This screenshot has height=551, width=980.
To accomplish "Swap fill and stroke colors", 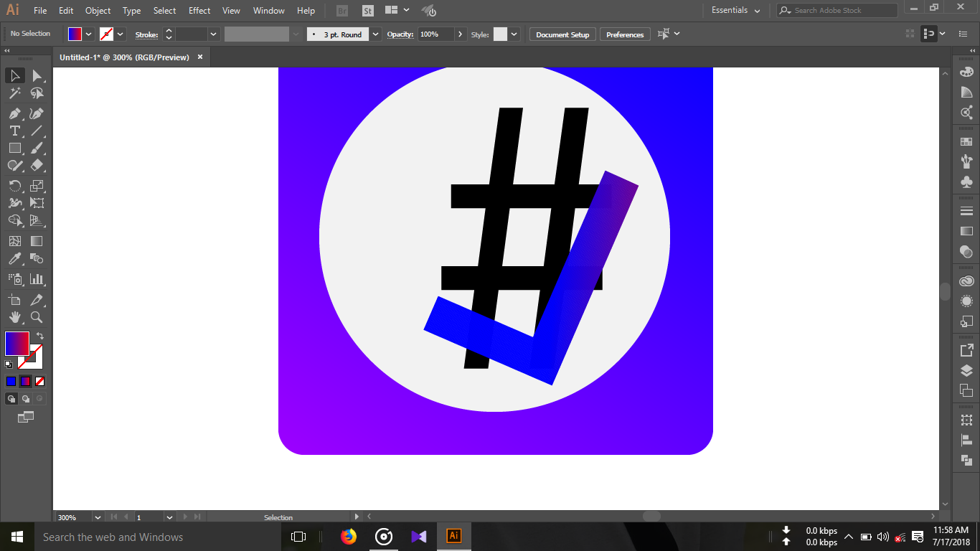I will click(x=40, y=334).
